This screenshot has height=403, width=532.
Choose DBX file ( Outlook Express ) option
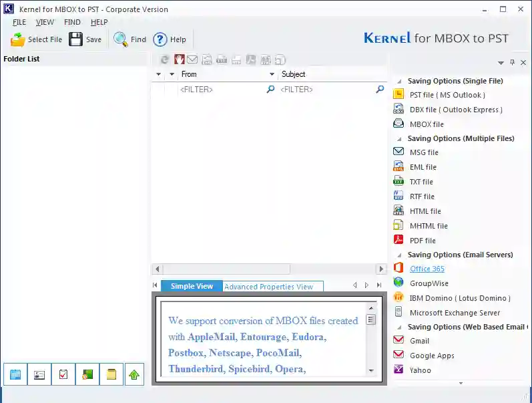[456, 110]
